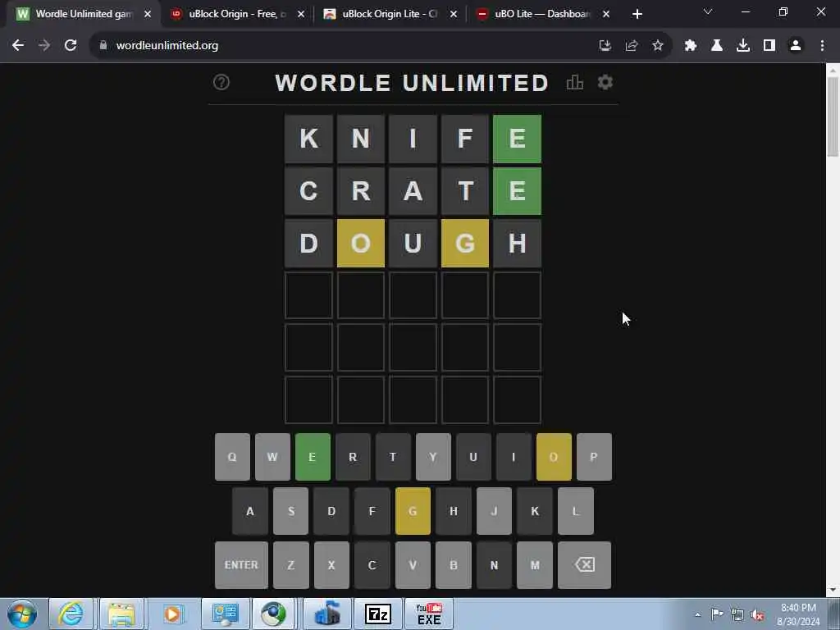Screen dimensions: 840x630
Task: Click the network tray icon
Action: tap(737, 614)
